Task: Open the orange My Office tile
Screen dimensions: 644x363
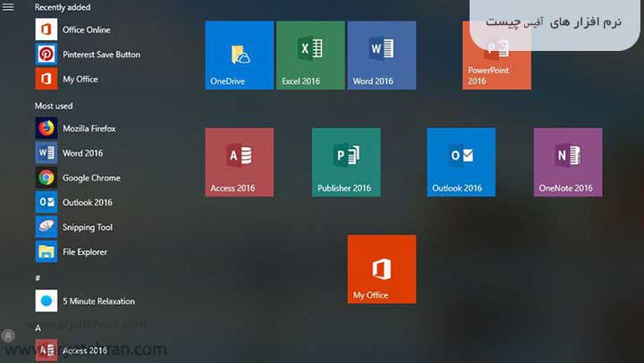Action: [x=382, y=269]
